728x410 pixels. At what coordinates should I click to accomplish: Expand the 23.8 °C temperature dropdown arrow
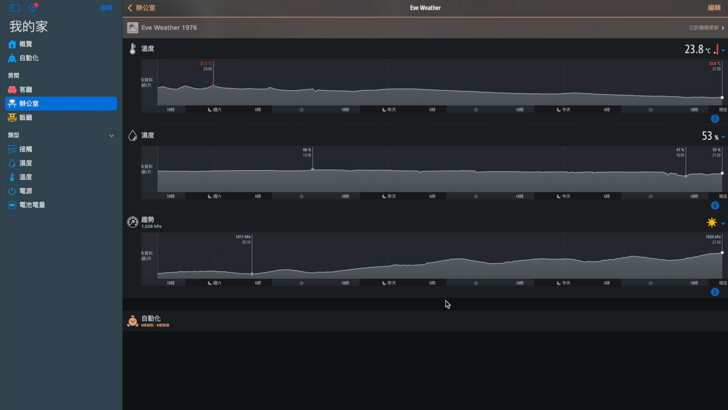click(723, 49)
